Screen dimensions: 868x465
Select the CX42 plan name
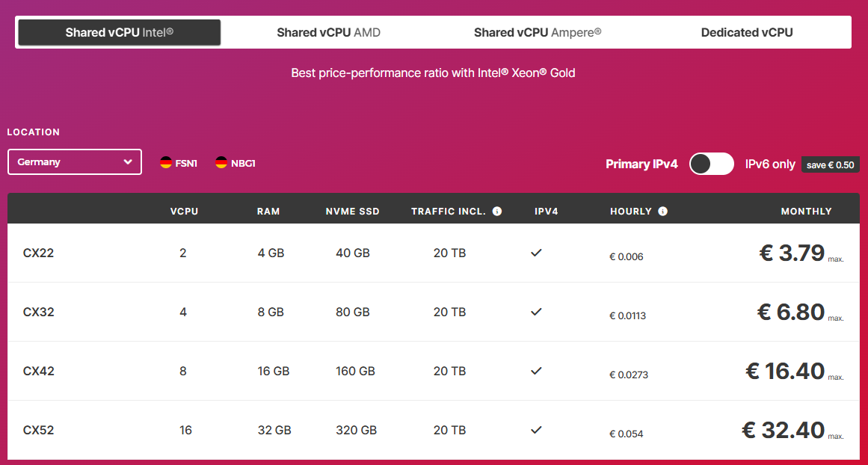pos(38,371)
